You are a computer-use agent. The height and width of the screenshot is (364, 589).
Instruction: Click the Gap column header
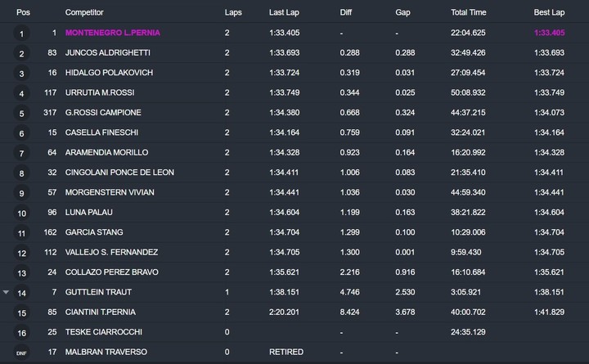402,13
